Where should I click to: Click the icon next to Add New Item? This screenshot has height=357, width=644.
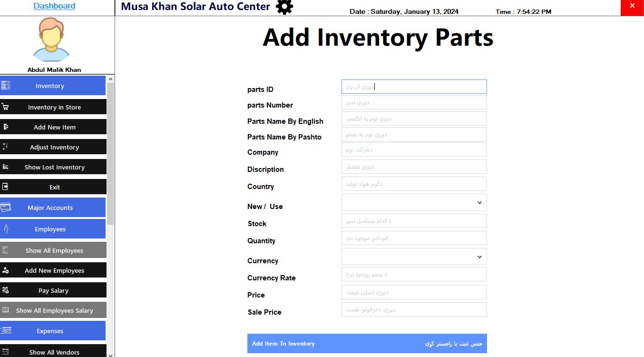(5, 127)
